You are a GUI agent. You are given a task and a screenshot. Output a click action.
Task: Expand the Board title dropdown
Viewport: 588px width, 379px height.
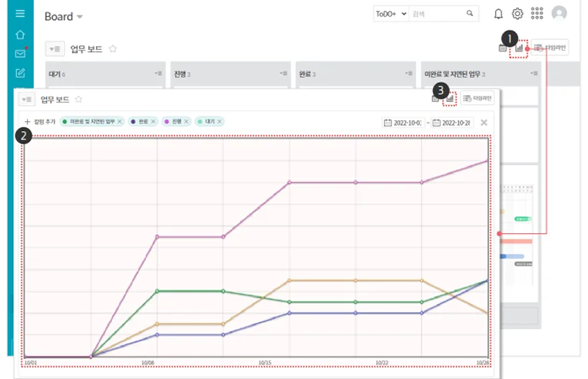(x=80, y=17)
